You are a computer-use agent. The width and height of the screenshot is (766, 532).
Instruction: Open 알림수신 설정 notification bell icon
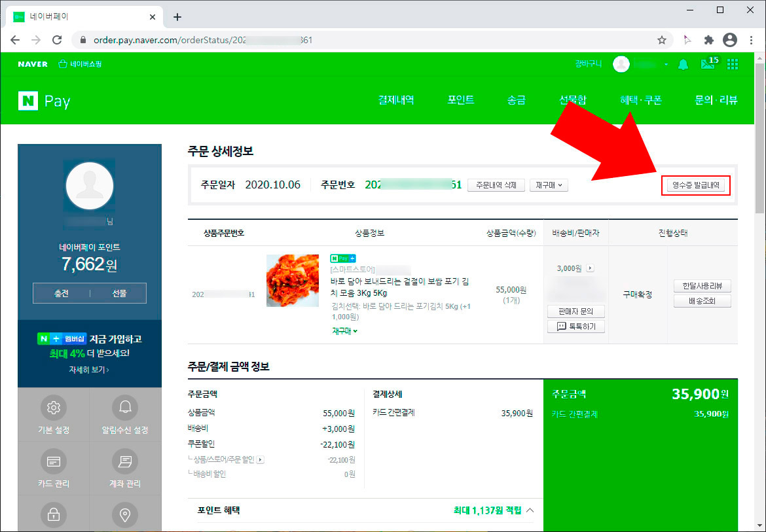125,407
